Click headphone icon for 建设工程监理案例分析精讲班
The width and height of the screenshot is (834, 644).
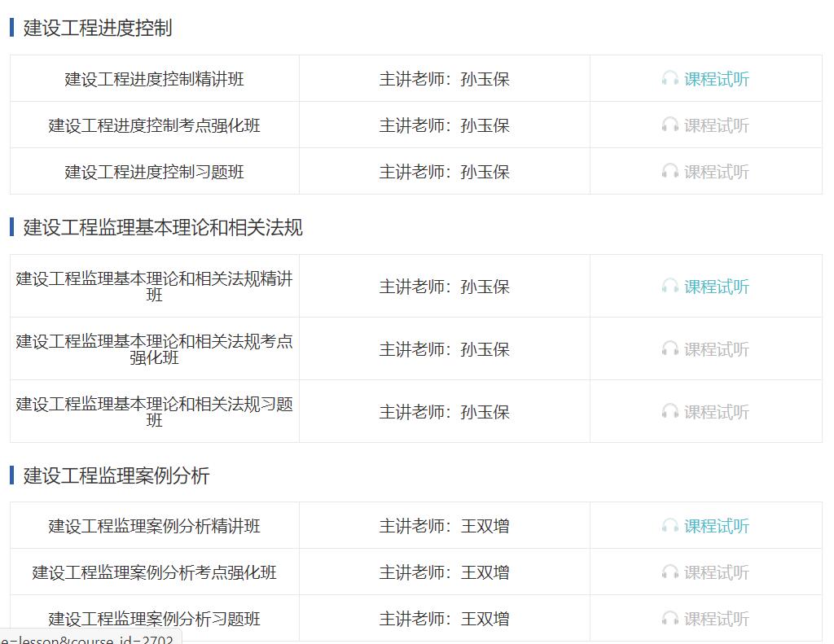[x=671, y=526]
